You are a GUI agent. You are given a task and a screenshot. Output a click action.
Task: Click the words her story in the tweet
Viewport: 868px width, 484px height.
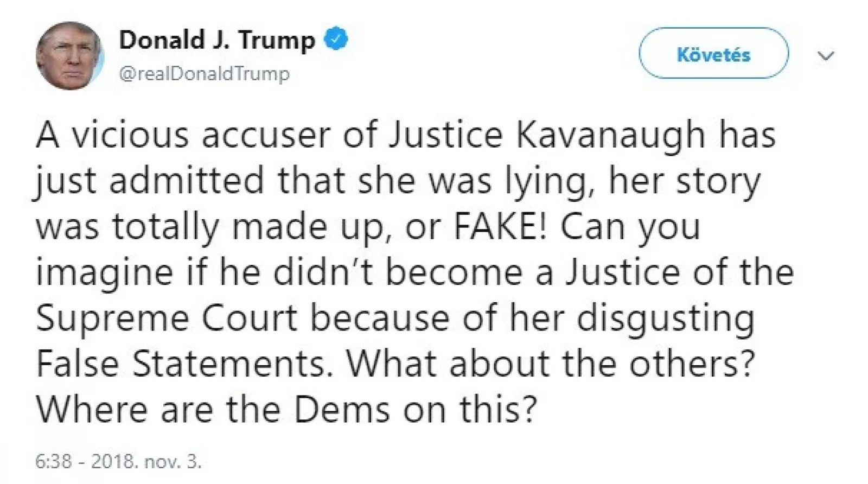pos(685,181)
